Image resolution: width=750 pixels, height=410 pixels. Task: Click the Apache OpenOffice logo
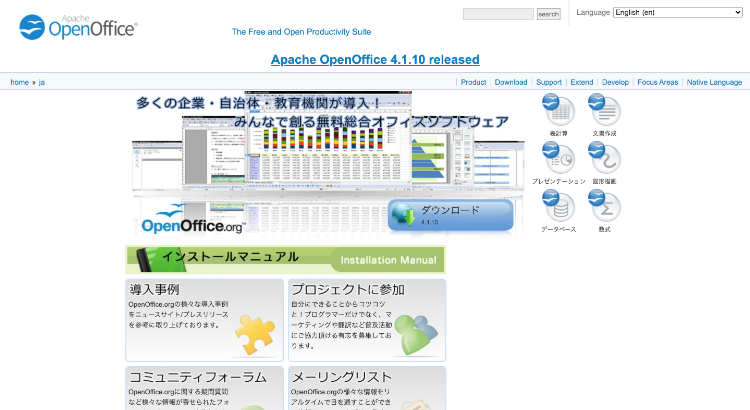click(x=78, y=27)
